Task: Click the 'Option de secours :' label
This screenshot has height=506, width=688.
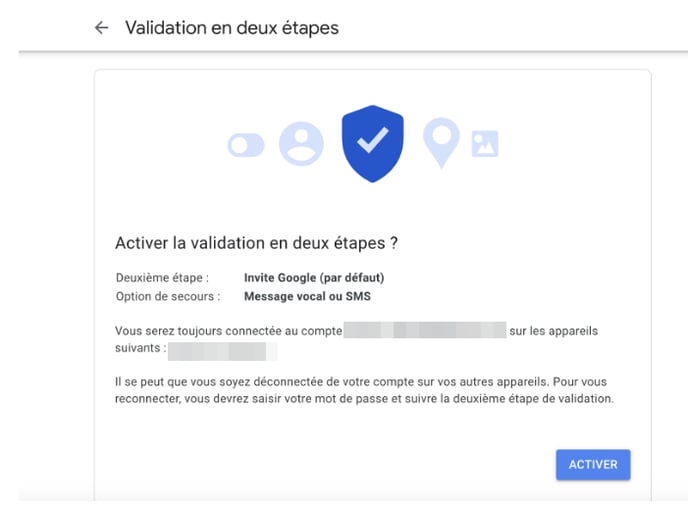Action: click(168, 296)
